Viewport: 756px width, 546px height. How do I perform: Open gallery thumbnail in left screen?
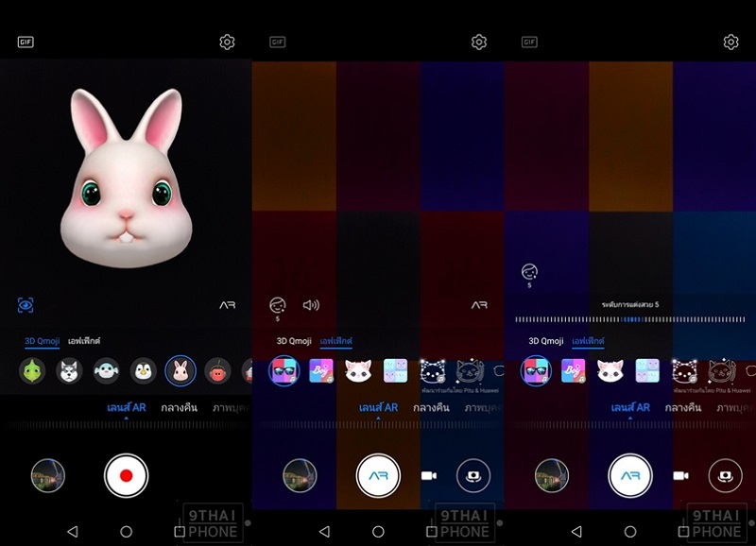(48, 476)
